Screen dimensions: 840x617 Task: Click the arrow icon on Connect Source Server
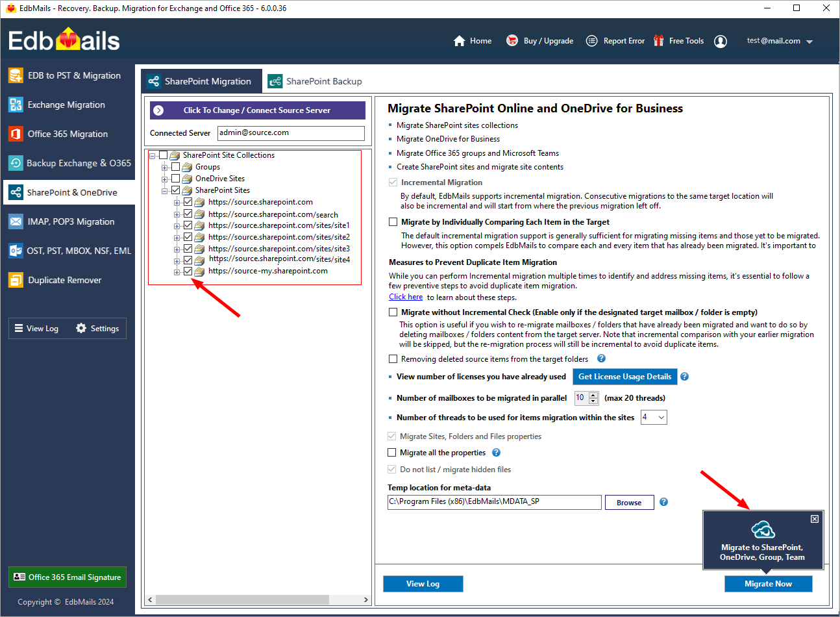158,110
